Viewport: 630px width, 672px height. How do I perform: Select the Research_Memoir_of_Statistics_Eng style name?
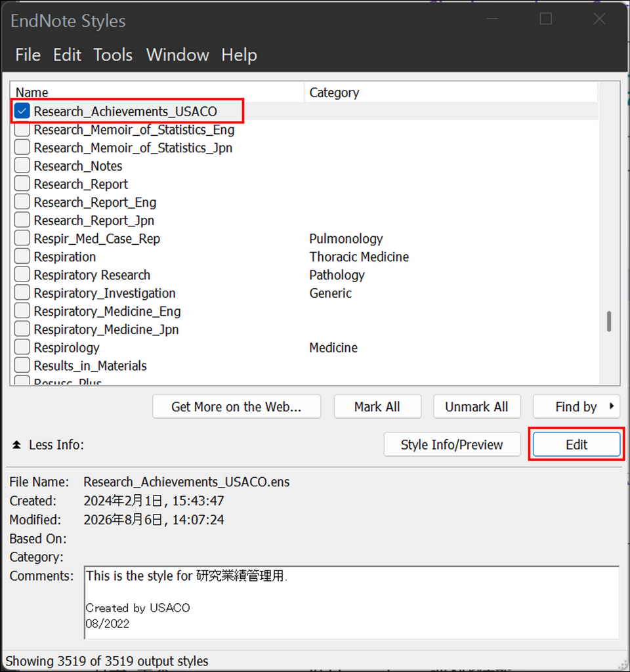(134, 129)
